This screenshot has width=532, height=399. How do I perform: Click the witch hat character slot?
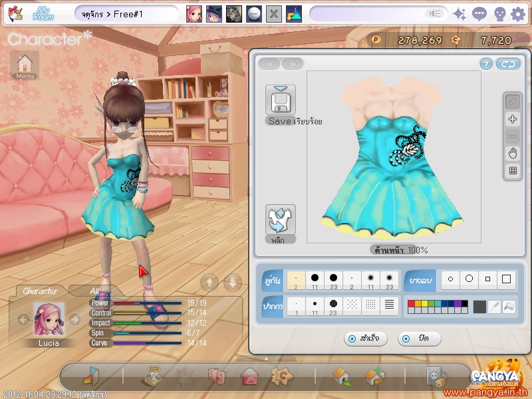[214, 14]
